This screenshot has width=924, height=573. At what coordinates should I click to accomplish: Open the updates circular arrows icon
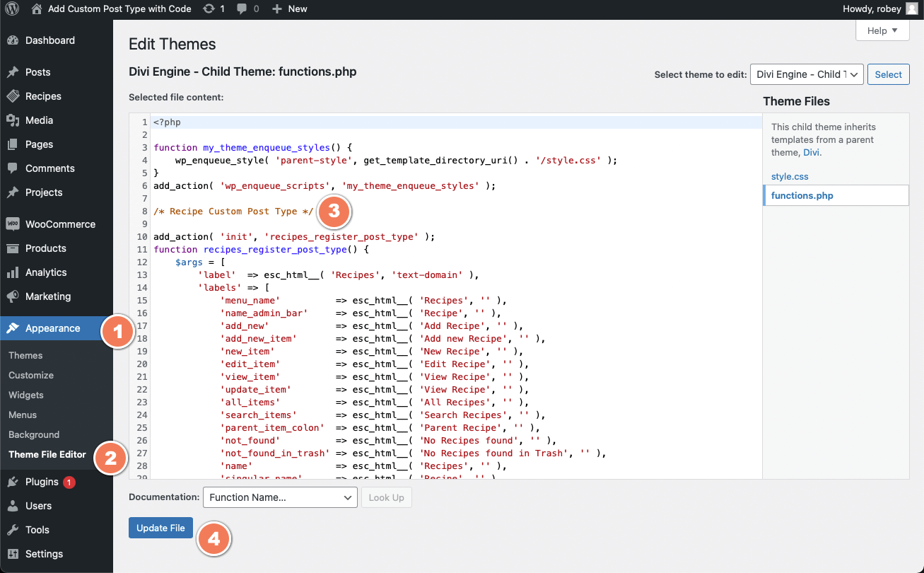click(208, 8)
